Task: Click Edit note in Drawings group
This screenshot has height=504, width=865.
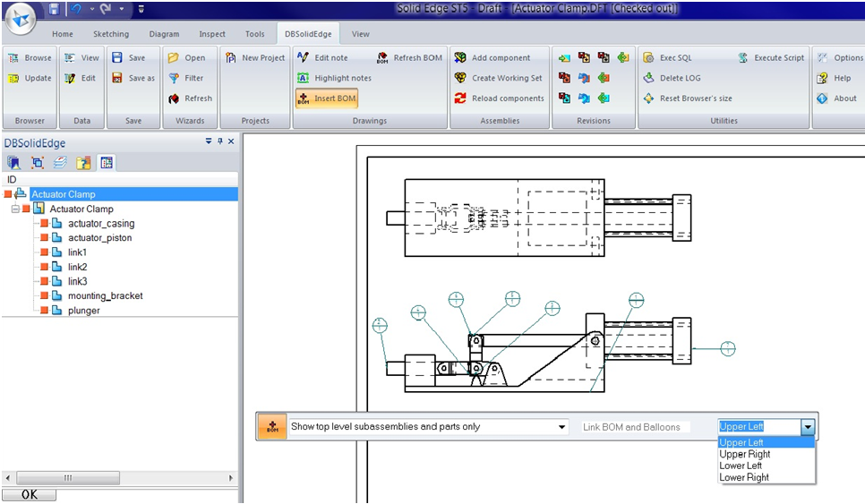Action: pyautogui.click(x=322, y=57)
